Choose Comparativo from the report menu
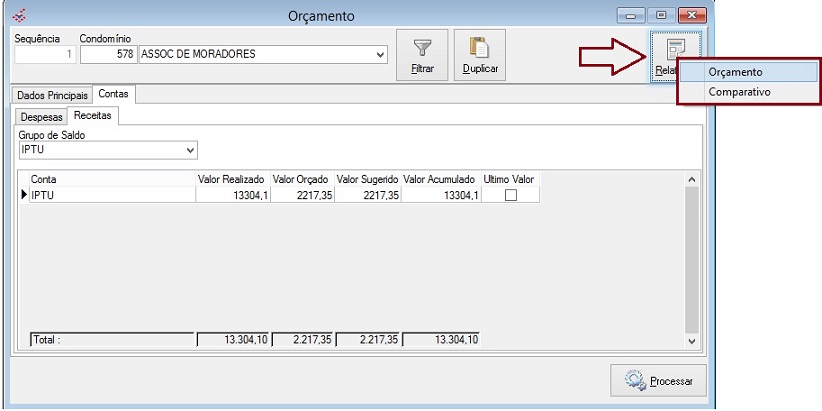 739,92
